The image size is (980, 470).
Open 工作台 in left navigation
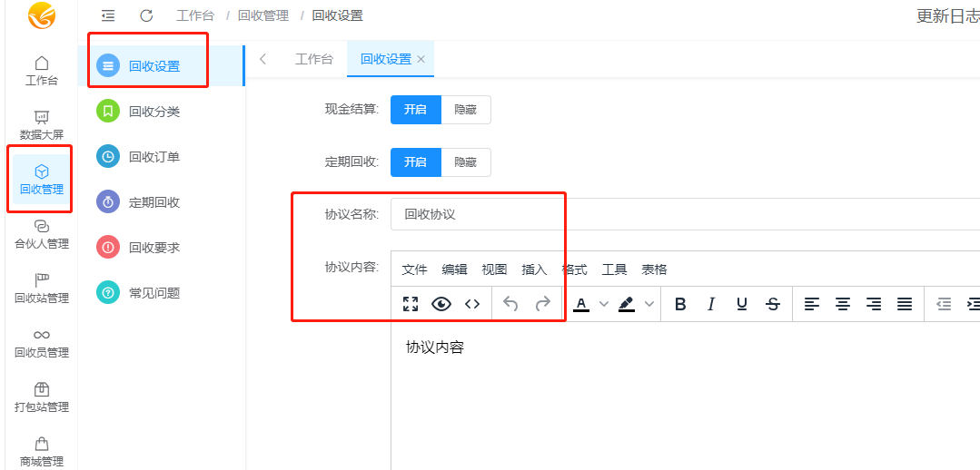click(42, 71)
